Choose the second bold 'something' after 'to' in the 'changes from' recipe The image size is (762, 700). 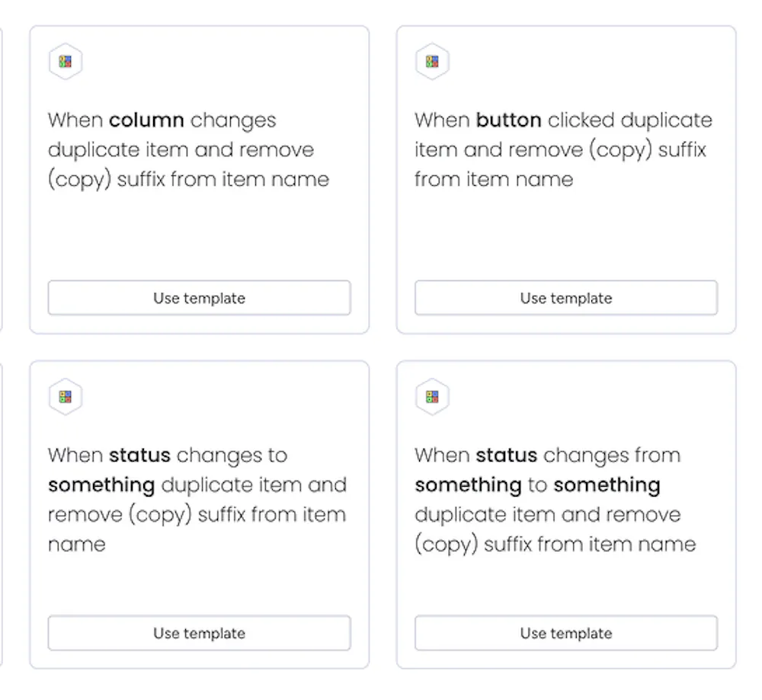[x=607, y=485]
